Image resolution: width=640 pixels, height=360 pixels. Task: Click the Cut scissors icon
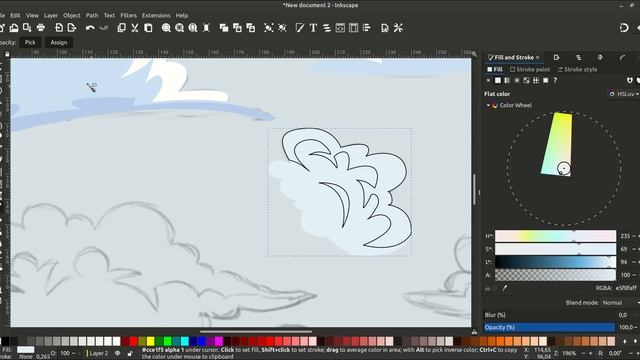pos(135,28)
